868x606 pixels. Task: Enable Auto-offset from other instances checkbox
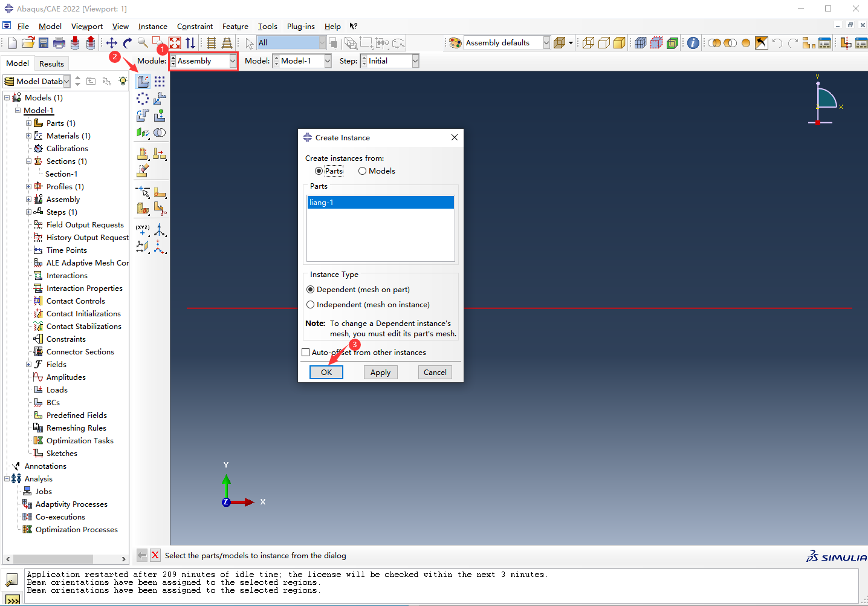click(x=306, y=353)
